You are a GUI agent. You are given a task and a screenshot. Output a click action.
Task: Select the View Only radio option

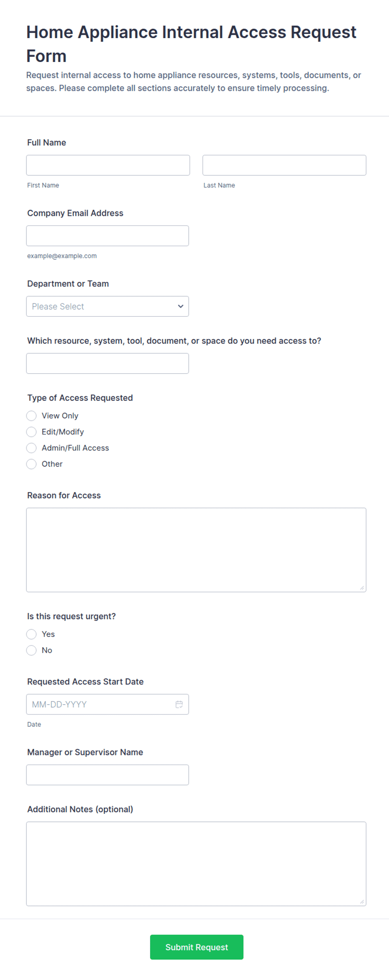[31, 416]
